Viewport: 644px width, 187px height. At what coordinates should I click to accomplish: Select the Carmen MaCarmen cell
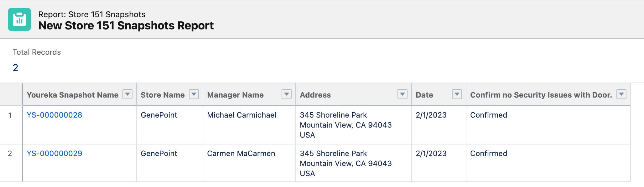(x=249, y=163)
